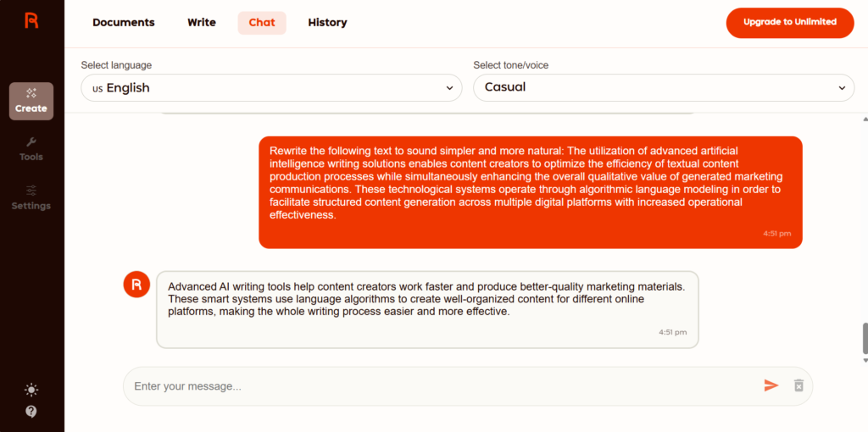Expand the Select language dropdown
Screen dimensions: 868x432
[x=271, y=87]
